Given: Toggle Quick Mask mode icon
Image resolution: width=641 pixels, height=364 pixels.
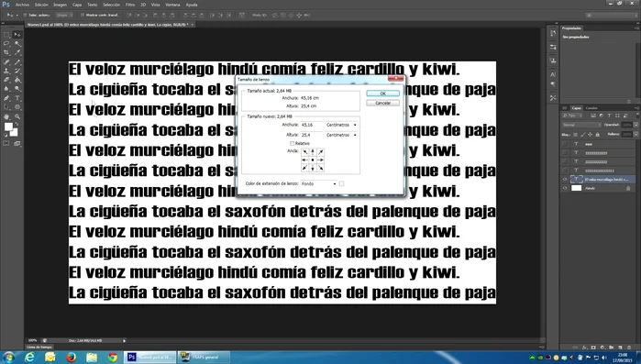Looking at the screenshot, I should (6, 143).
